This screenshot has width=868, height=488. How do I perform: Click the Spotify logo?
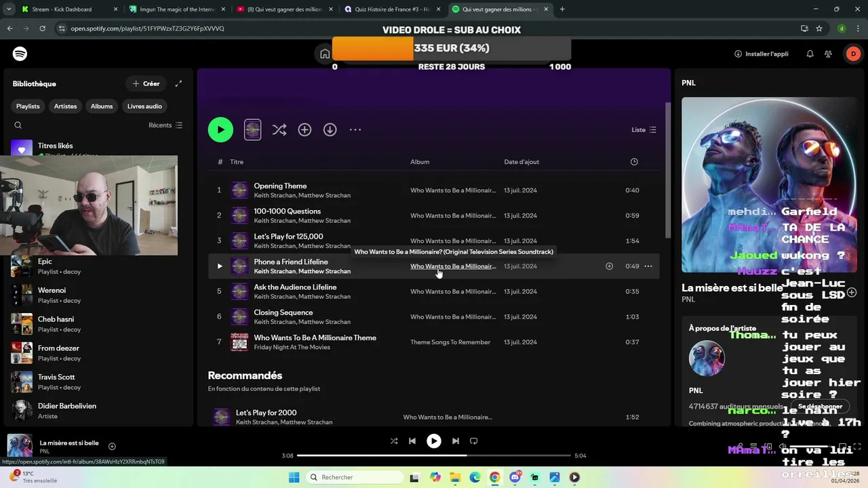[x=20, y=54]
